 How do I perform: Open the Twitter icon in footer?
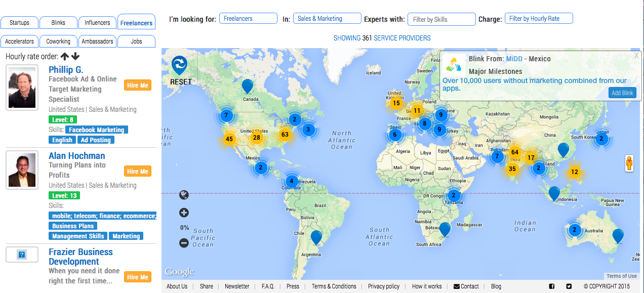(569, 286)
